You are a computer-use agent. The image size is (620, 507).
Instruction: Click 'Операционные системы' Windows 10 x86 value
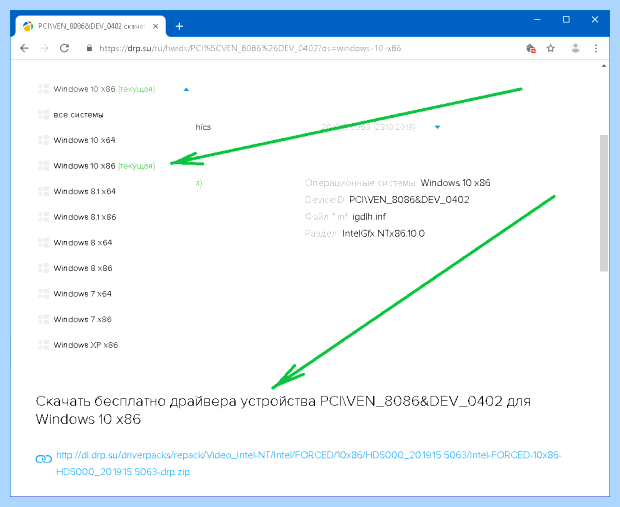(x=455, y=183)
